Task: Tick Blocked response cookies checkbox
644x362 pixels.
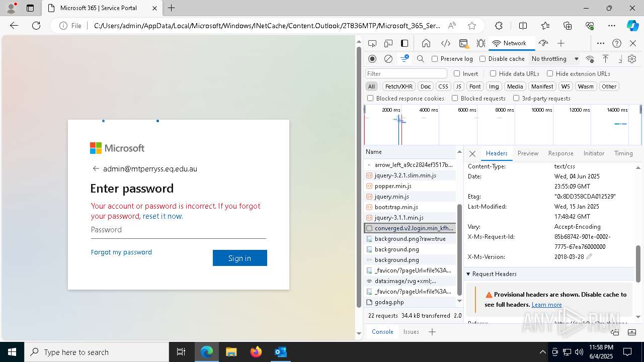Action: 370,99
